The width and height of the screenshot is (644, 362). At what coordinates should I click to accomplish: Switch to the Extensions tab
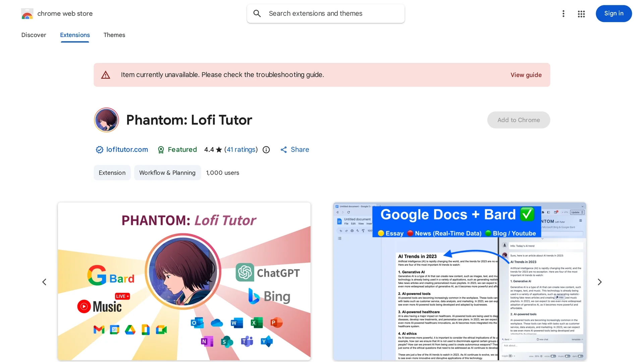[75, 35]
